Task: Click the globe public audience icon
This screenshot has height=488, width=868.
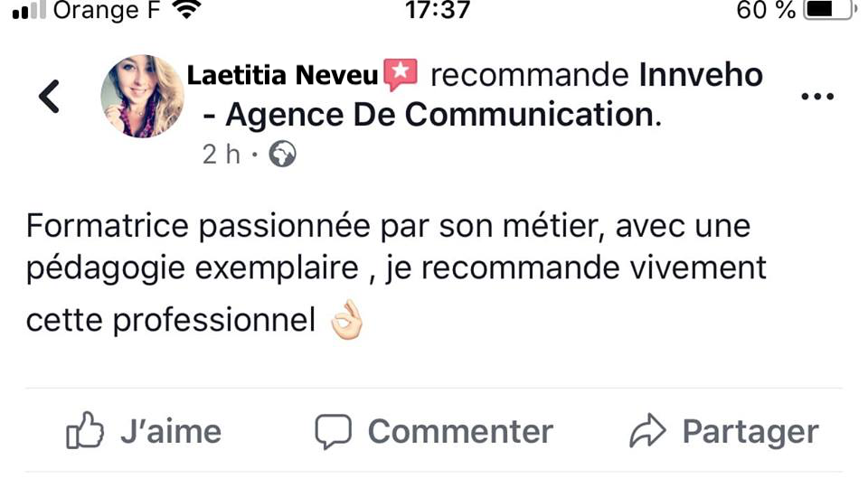Action: 283,155
